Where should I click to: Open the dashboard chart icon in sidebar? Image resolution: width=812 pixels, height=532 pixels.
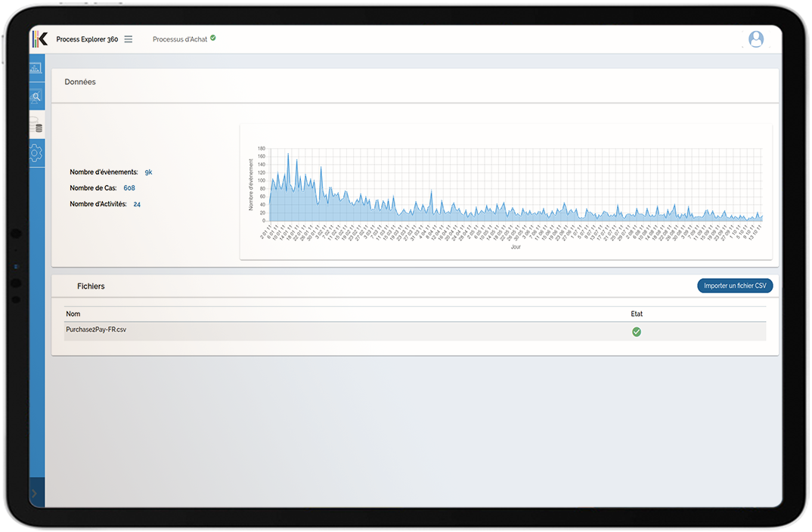(36, 69)
